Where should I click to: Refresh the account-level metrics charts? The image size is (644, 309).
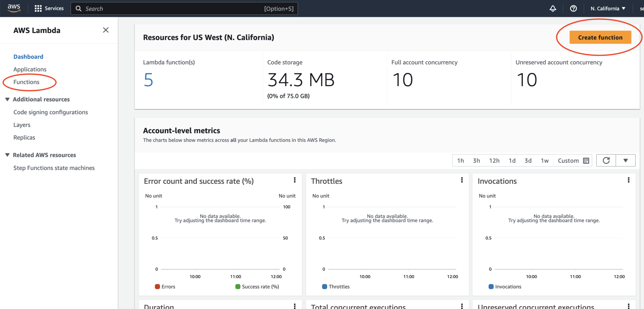pos(606,160)
